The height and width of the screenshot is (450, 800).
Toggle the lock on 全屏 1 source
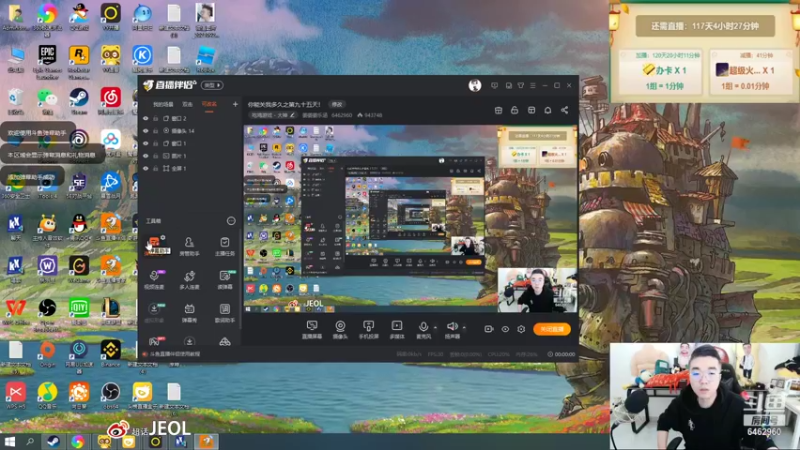pos(156,168)
